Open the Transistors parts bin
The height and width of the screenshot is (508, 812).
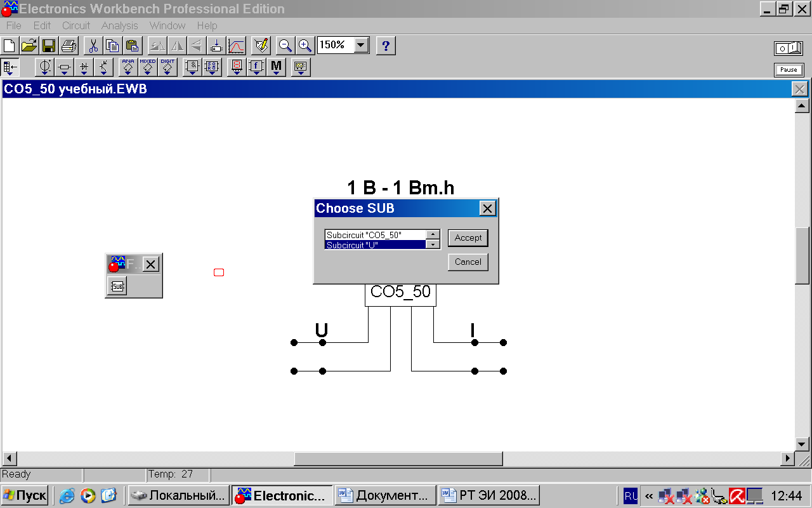coord(104,67)
